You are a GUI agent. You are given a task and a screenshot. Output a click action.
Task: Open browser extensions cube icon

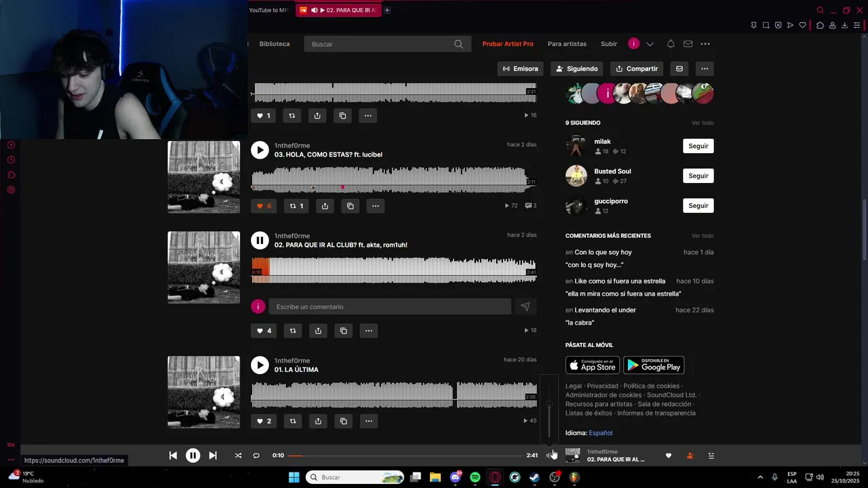click(x=820, y=25)
